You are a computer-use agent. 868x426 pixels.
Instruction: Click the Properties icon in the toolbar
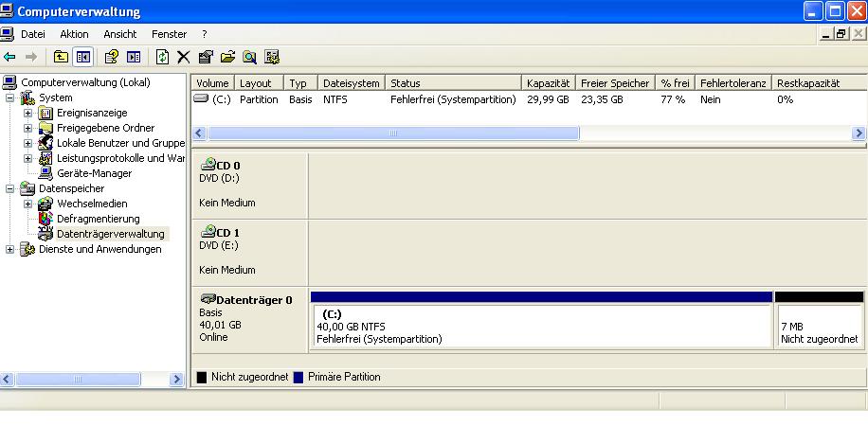(206, 57)
